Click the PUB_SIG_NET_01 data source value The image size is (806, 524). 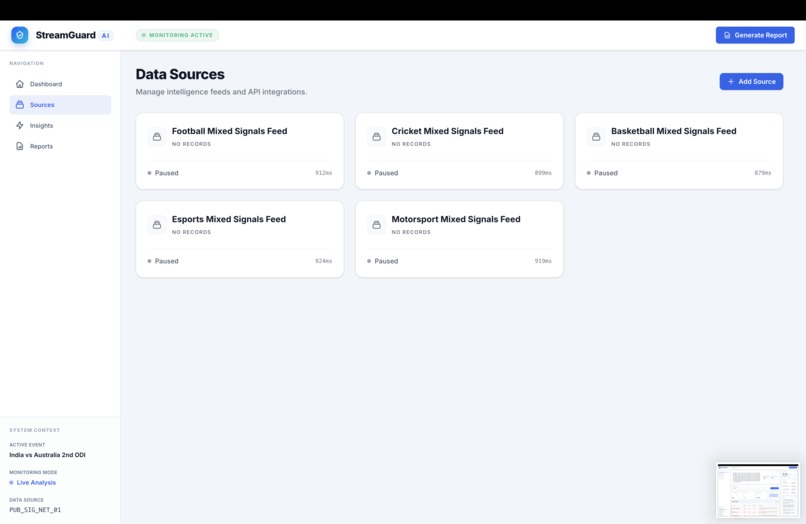coord(35,510)
